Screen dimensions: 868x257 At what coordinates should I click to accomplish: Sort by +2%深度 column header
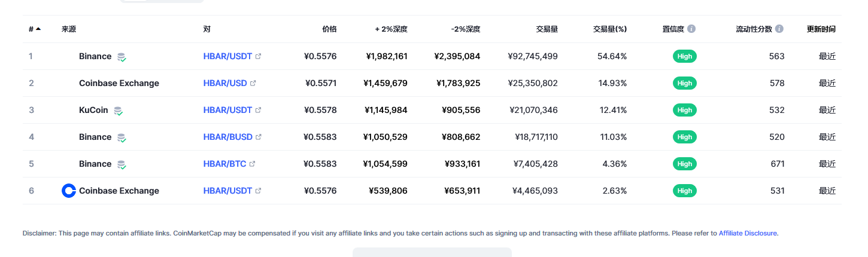(x=391, y=29)
